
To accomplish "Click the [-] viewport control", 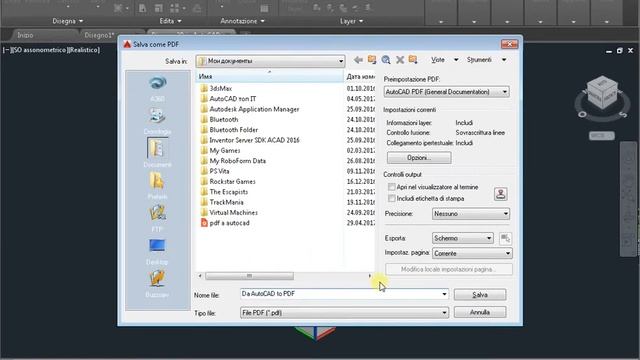I will point(7,50).
